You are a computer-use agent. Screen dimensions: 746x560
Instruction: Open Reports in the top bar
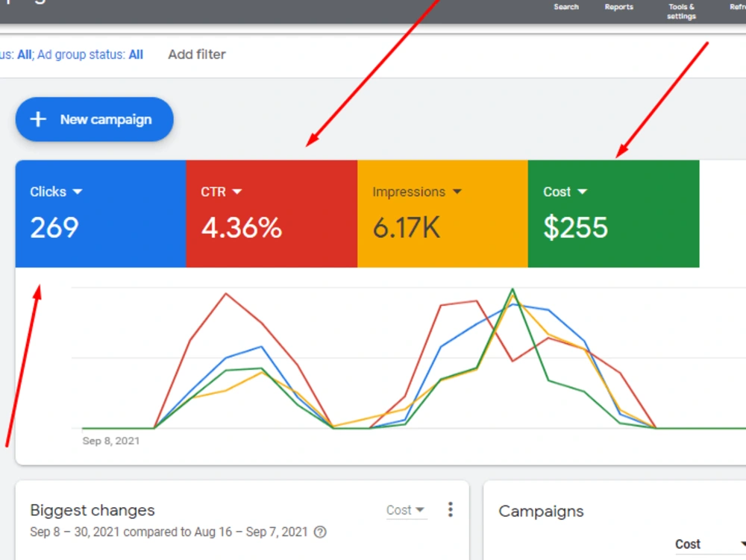pyautogui.click(x=619, y=7)
